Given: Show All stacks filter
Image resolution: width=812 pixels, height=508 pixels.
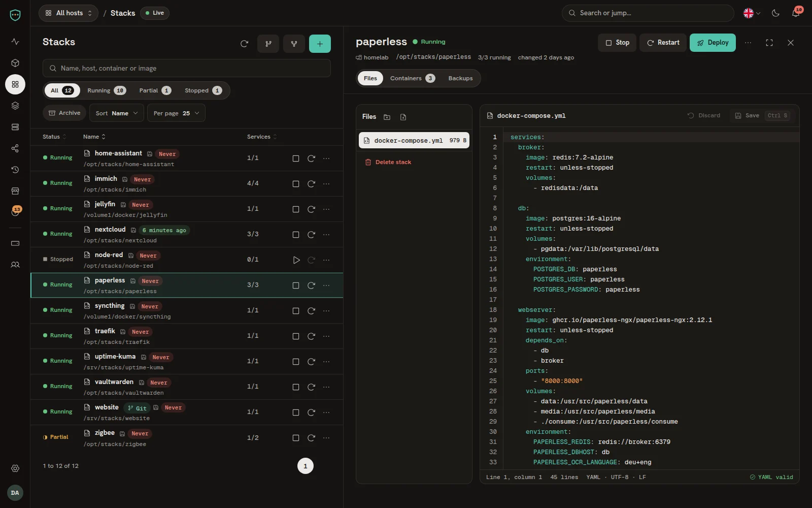Looking at the screenshot, I should [x=62, y=90].
